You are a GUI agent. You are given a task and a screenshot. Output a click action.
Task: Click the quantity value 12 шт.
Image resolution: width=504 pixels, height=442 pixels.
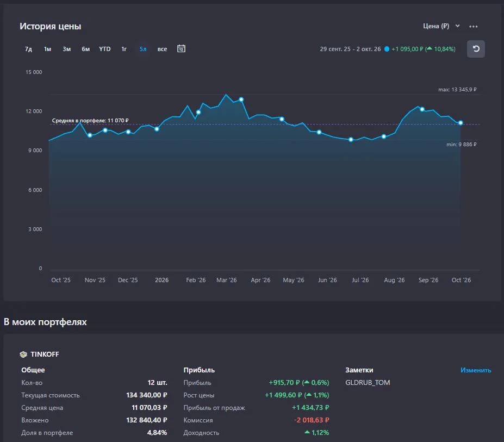pos(157,383)
